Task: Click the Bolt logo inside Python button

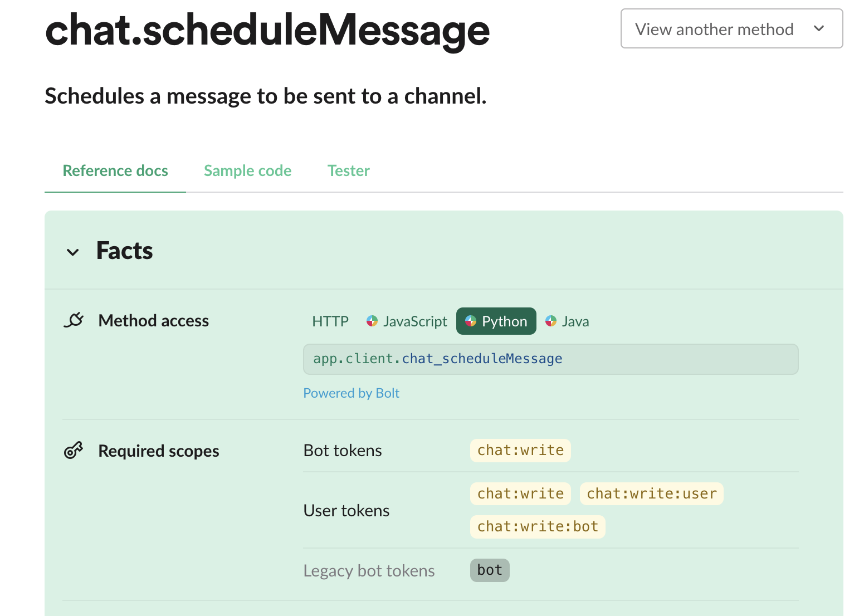Action: tap(471, 321)
